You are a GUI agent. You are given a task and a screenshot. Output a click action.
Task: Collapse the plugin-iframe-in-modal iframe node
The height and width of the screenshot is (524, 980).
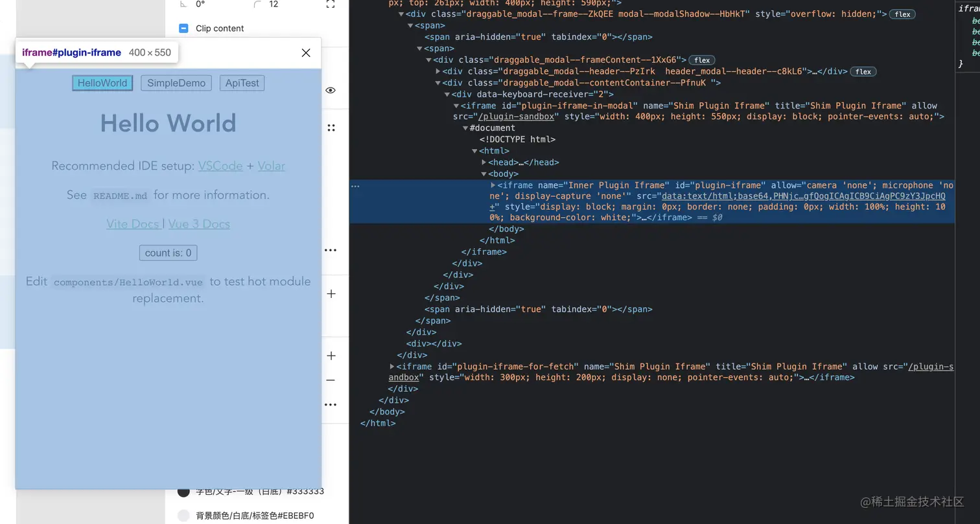pos(456,106)
